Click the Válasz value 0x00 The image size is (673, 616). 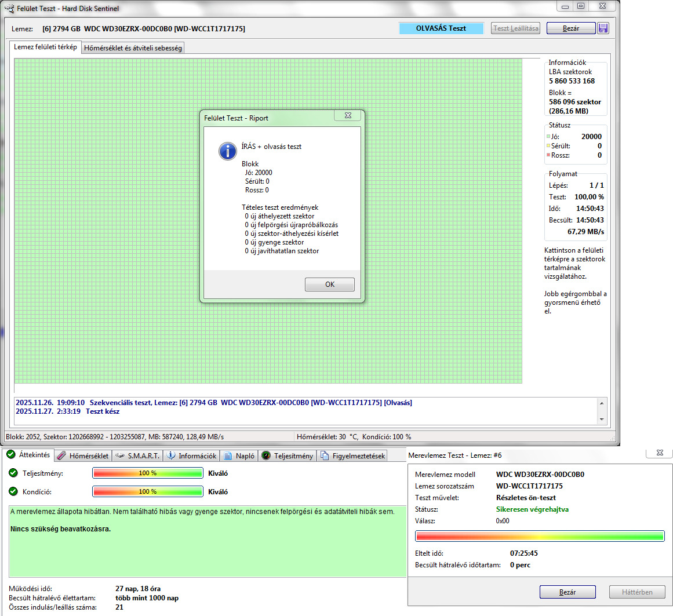coord(503,521)
